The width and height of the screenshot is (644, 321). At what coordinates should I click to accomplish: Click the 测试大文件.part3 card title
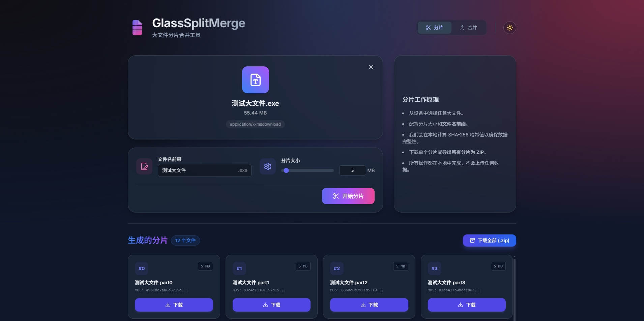(x=447, y=283)
